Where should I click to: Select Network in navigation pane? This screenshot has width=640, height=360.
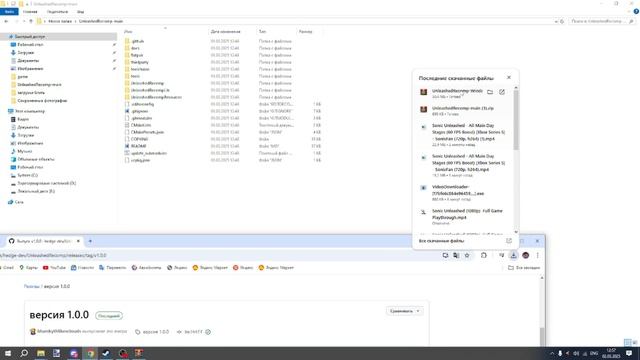click(19, 202)
